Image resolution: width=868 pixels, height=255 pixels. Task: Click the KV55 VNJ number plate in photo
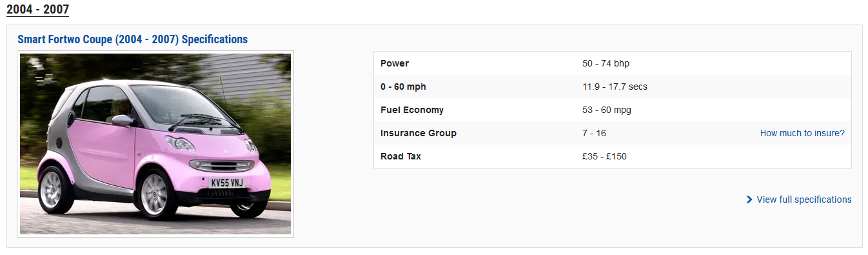(227, 183)
